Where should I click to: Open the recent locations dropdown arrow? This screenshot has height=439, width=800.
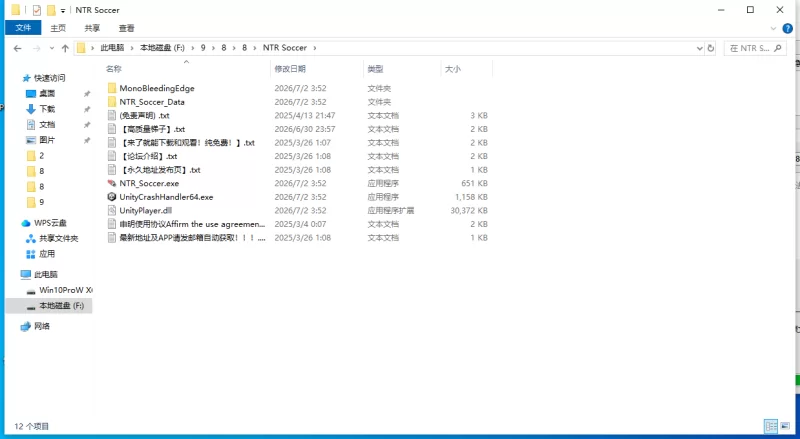(x=52, y=48)
